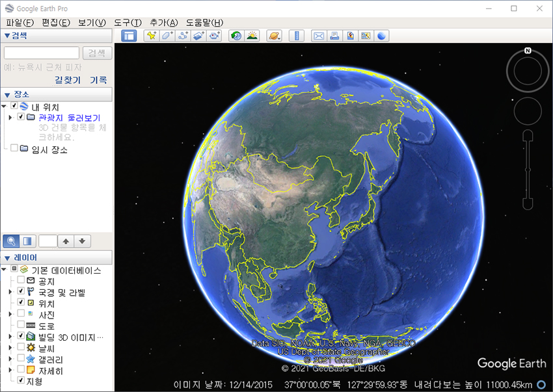Screen dimensions: 553x392
Task: Select the 자세히 layer label
Action: (x=51, y=371)
